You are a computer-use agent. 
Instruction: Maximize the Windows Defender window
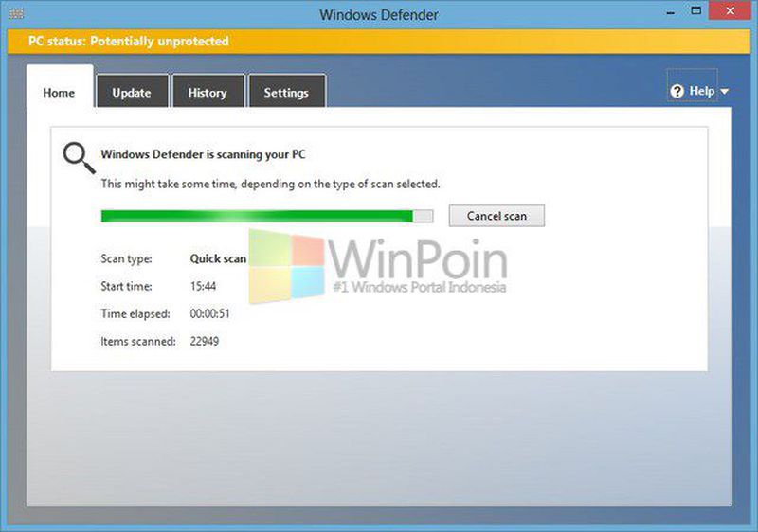(x=695, y=10)
